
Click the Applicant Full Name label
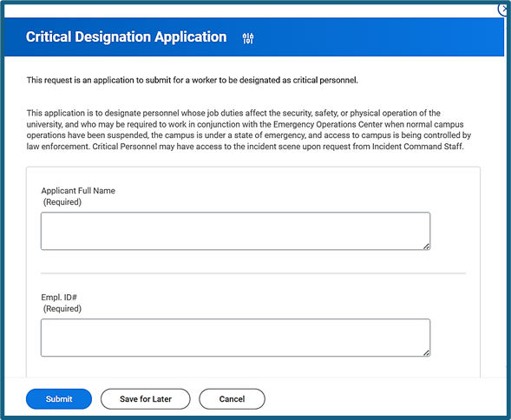[78, 191]
